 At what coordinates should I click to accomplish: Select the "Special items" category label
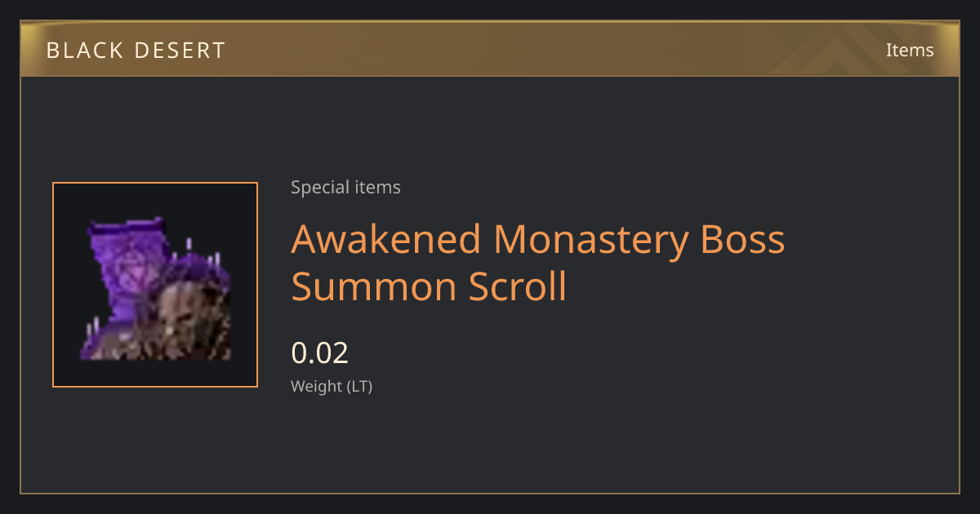pyautogui.click(x=345, y=188)
